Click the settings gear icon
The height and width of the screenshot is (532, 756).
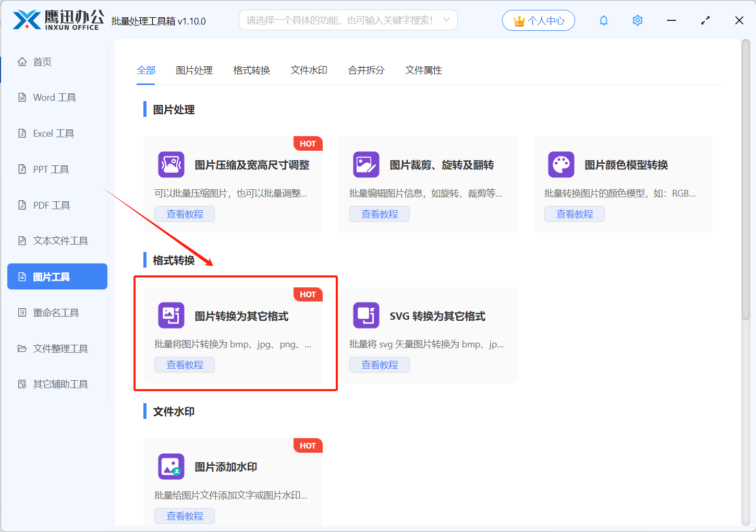coord(637,20)
